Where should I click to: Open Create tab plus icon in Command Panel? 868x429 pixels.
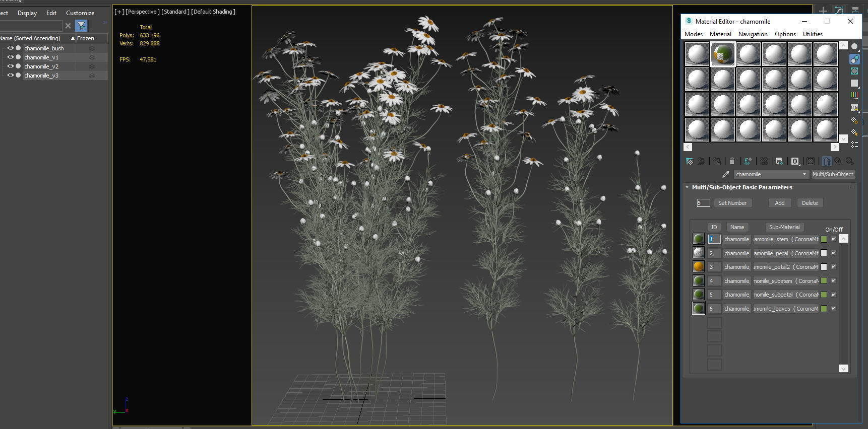(823, 10)
